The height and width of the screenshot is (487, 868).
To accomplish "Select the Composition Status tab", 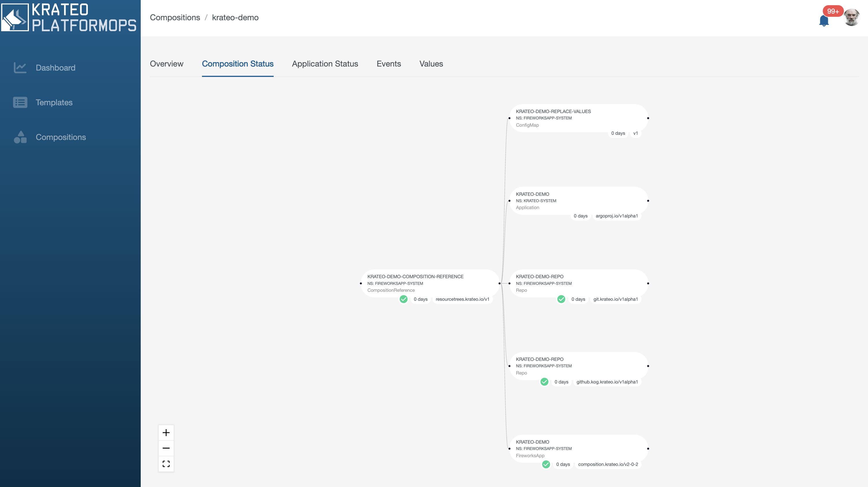I will point(238,64).
